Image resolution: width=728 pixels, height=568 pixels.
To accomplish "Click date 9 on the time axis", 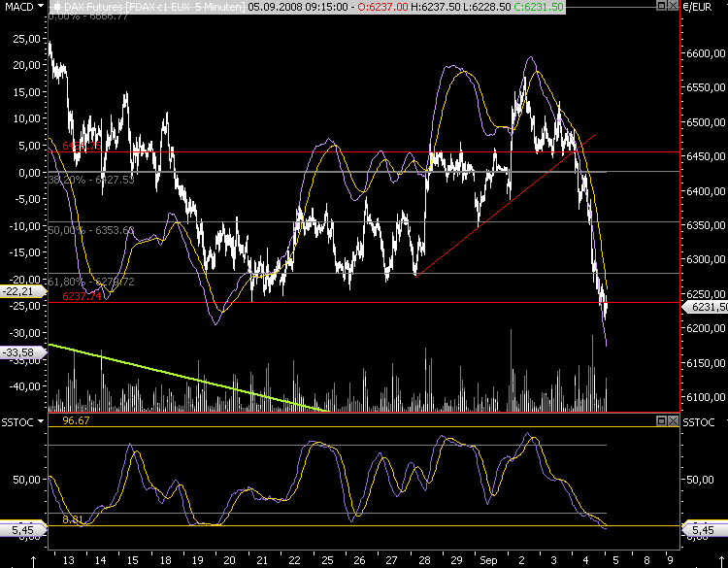I will [670, 560].
